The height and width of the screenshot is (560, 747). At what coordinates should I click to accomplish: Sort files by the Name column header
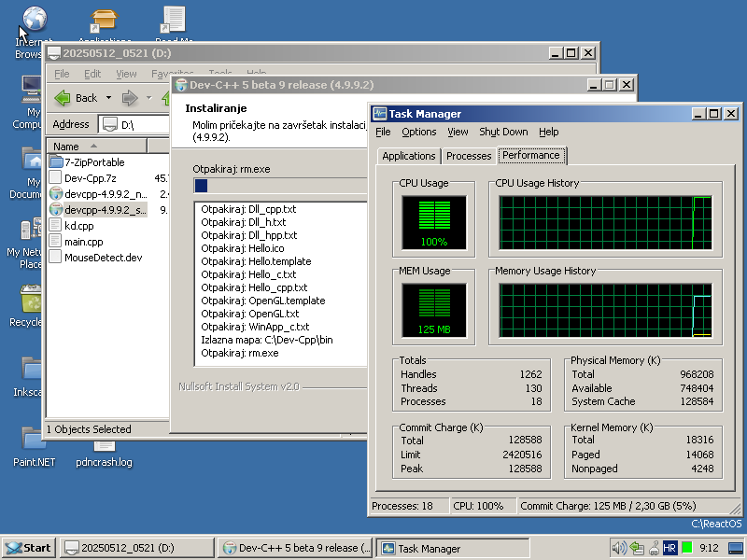(97, 147)
